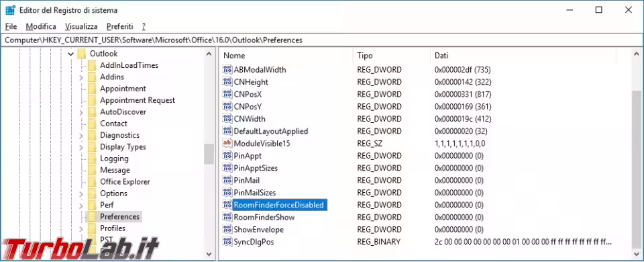Click the RoomFinderShow value icon
Screen dimensions: 644x262
tap(227, 217)
